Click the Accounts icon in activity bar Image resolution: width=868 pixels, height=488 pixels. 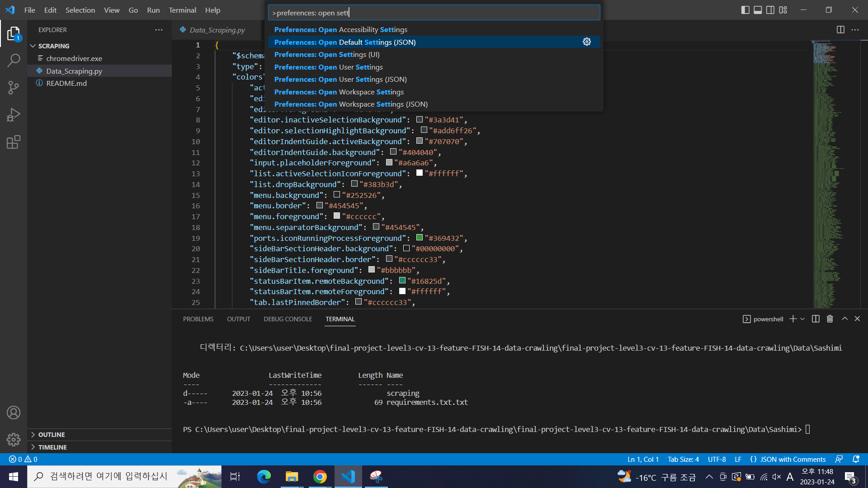click(x=14, y=413)
